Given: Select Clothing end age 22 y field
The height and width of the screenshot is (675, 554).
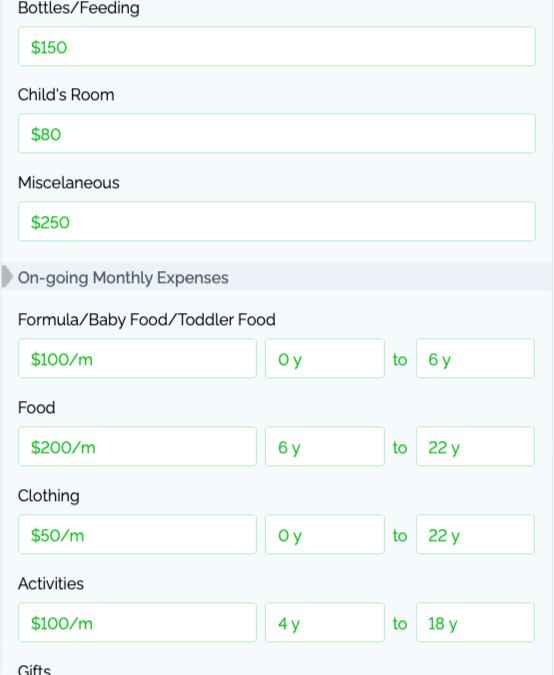Looking at the screenshot, I should click(x=475, y=534).
